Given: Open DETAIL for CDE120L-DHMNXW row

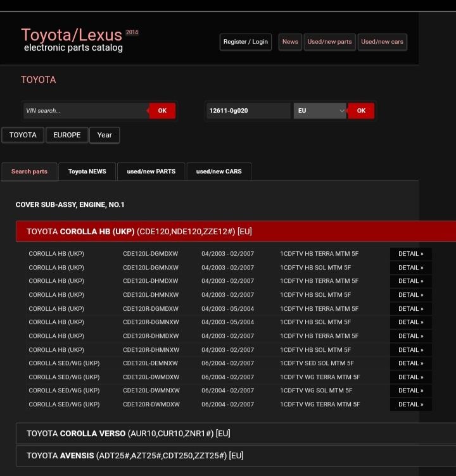Looking at the screenshot, I should (411, 295).
